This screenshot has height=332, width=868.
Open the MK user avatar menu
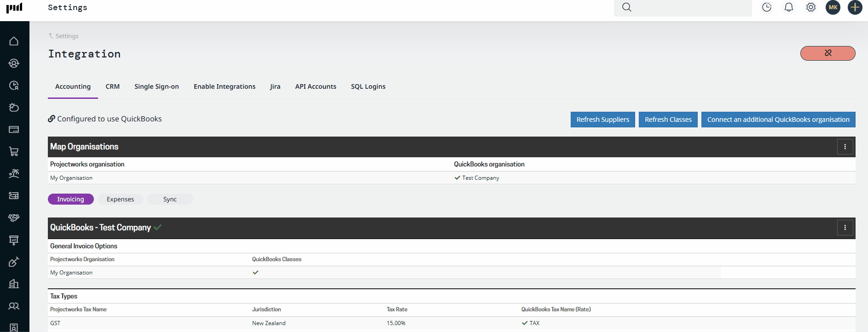pyautogui.click(x=833, y=7)
